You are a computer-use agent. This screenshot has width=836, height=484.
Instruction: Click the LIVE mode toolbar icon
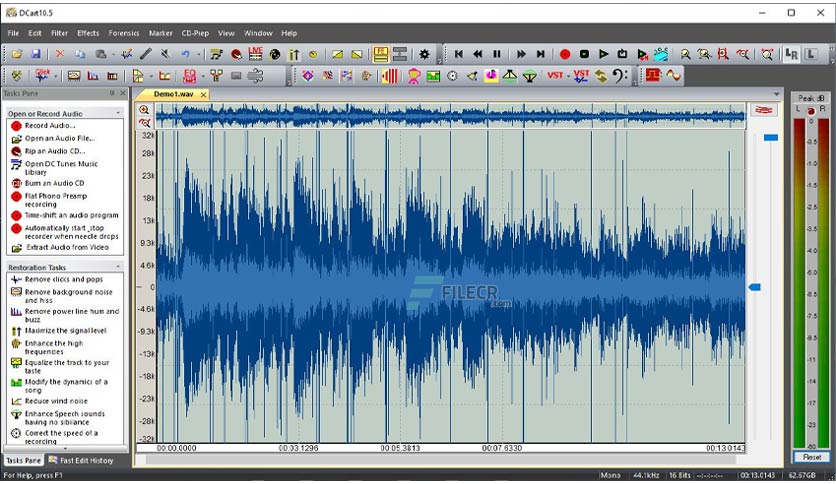pos(255,54)
